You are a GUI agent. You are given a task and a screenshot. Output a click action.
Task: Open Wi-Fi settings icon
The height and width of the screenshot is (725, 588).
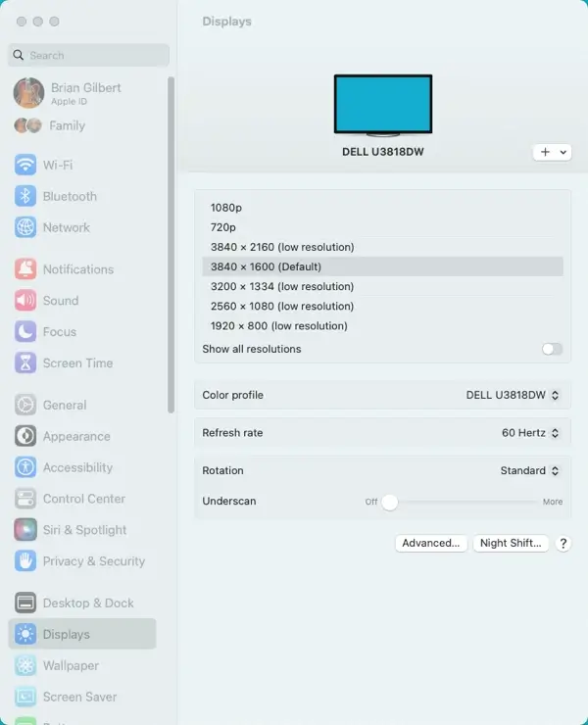coord(24,165)
